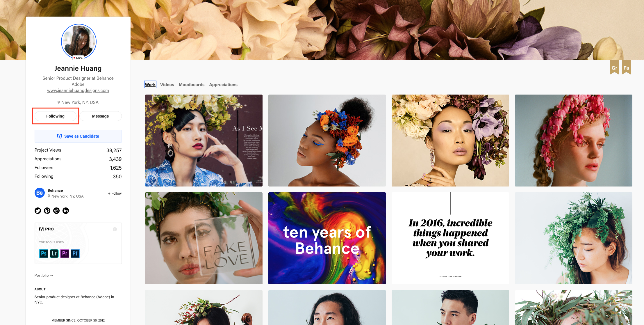Click the Adobe Portfolio tool icon
644x325 pixels.
tap(75, 253)
